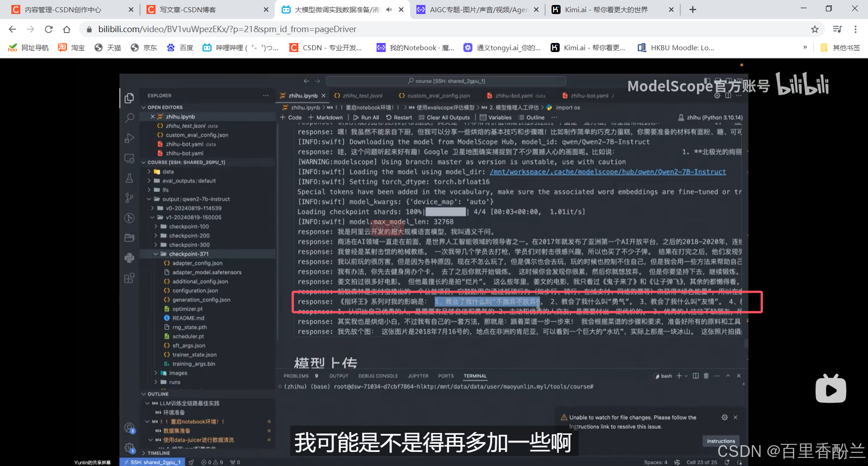Screen dimensions: 868x466
Task: Select kernel zhihu (Python 3.10.14)
Action: pos(710,117)
